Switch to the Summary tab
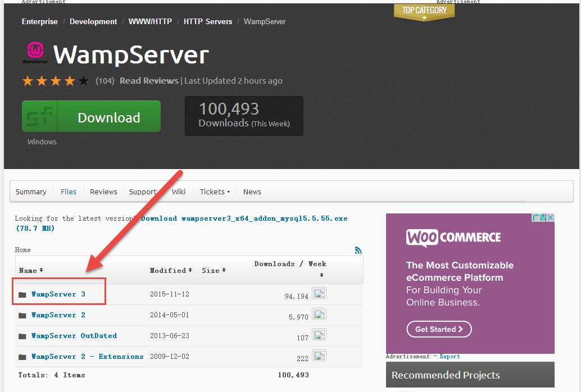The image size is (581, 392). 31,192
